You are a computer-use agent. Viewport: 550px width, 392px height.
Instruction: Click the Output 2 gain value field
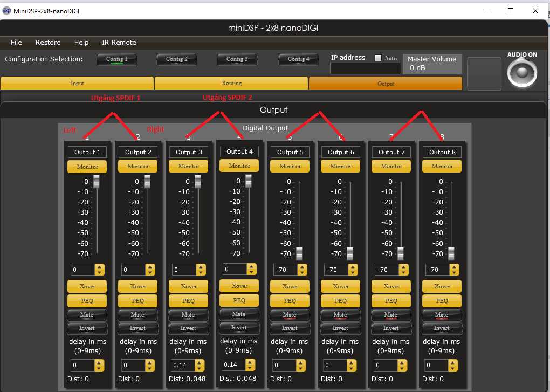(x=133, y=270)
